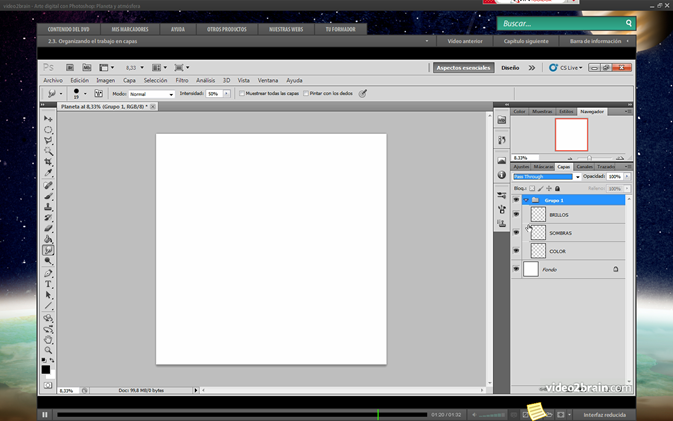Select the Quick Selection tool
The width and height of the screenshot is (673, 421).
(x=48, y=151)
